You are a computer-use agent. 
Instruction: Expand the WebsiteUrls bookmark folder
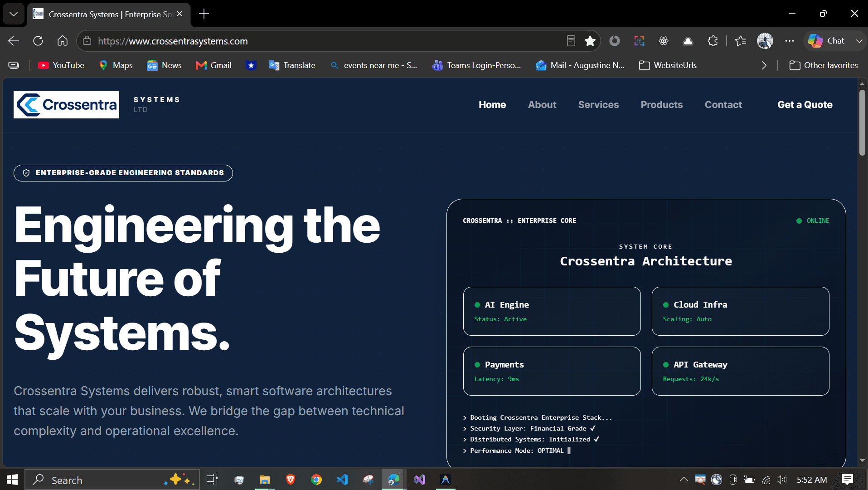click(668, 65)
